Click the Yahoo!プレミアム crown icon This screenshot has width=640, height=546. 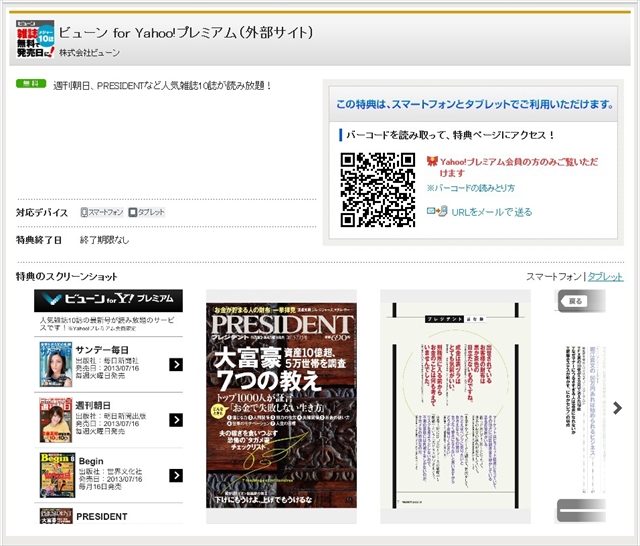[432, 161]
